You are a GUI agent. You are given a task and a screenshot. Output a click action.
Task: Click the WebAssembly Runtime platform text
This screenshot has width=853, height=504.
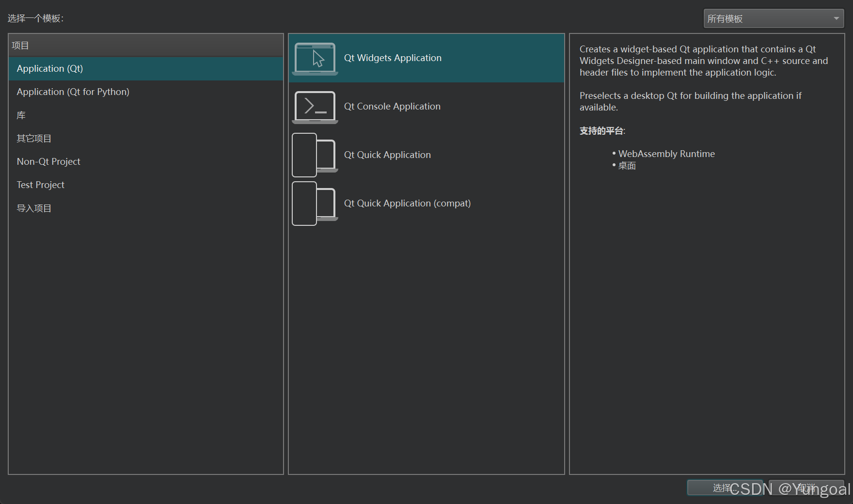click(x=666, y=154)
